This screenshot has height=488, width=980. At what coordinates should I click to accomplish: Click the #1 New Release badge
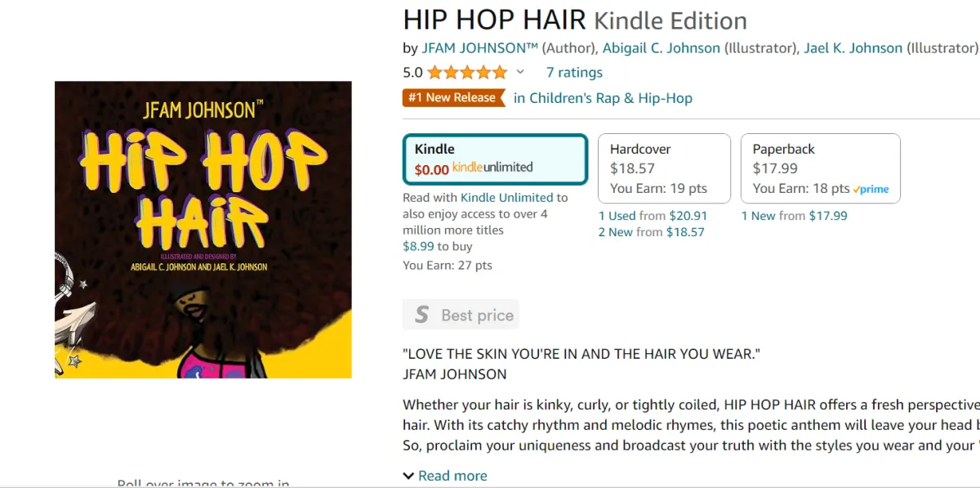pyautogui.click(x=453, y=98)
